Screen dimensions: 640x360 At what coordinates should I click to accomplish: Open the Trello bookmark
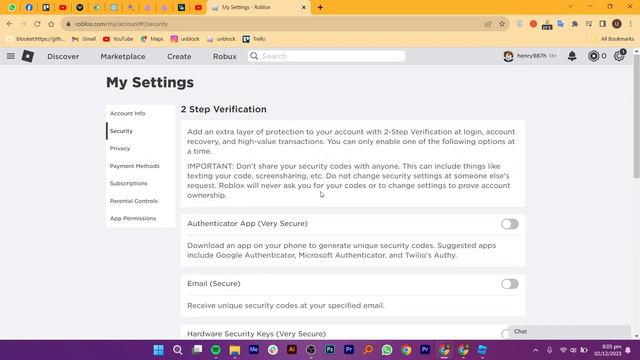[254, 39]
